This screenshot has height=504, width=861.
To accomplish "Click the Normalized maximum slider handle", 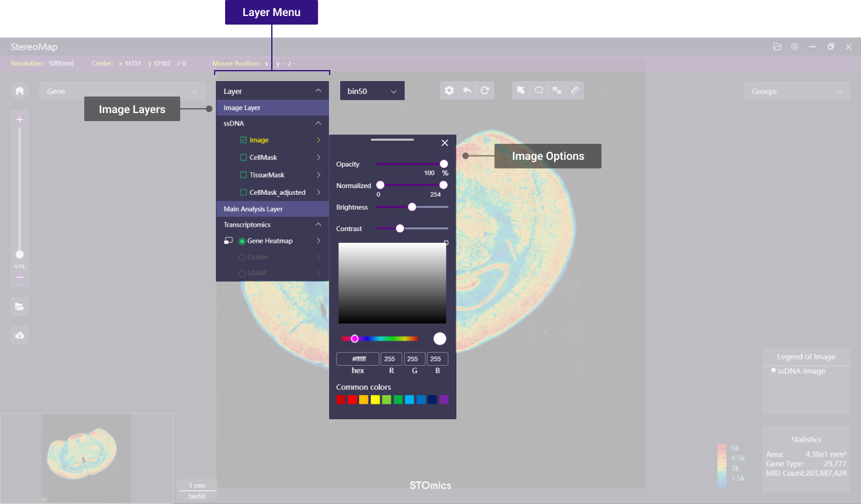I will tap(443, 185).
